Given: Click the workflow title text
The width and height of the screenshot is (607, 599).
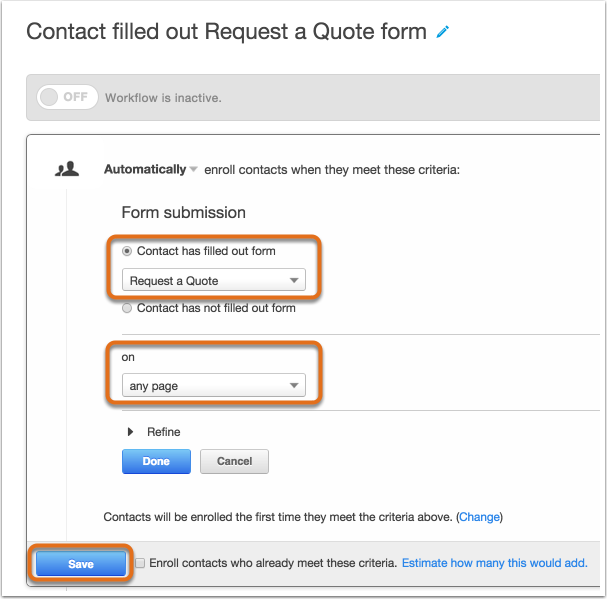Looking at the screenshot, I should point(226,32).
